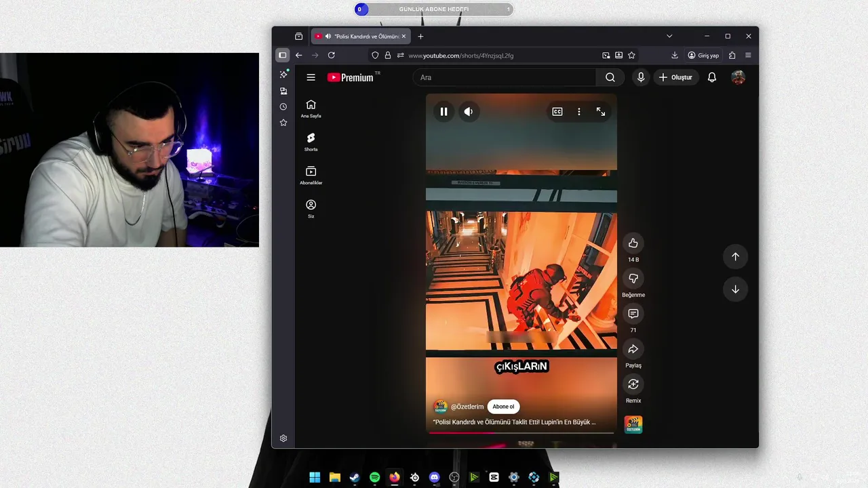Go back in Firefox
The image size is (868, 488).
click(298, 55)
